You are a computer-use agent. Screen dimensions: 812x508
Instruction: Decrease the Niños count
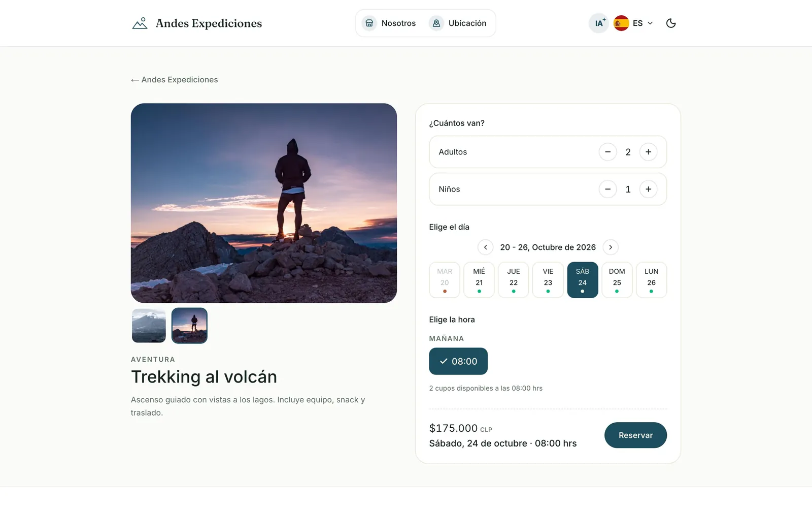coord(607,189)
